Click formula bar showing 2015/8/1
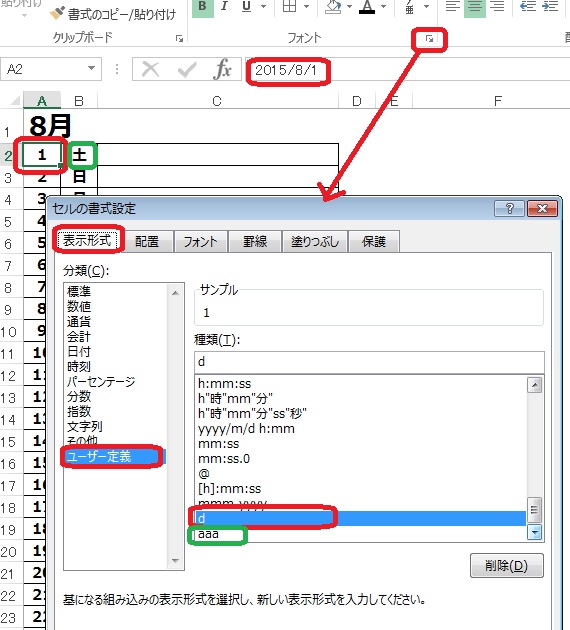 click(x=408, y=70)
